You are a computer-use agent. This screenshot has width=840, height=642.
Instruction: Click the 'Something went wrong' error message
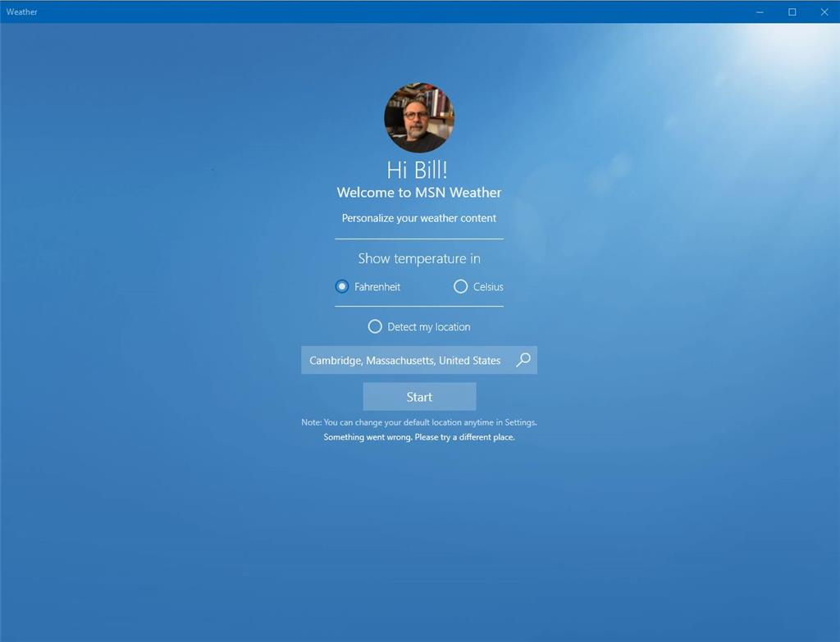[x=419, y=438]
